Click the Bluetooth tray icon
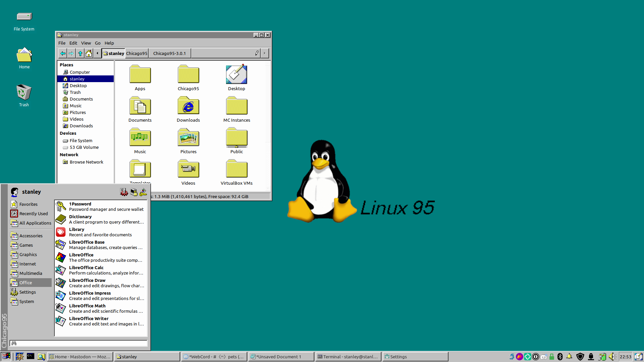This screenshot has height=362, width=644. pyautogui.click(x=560, y=357)
